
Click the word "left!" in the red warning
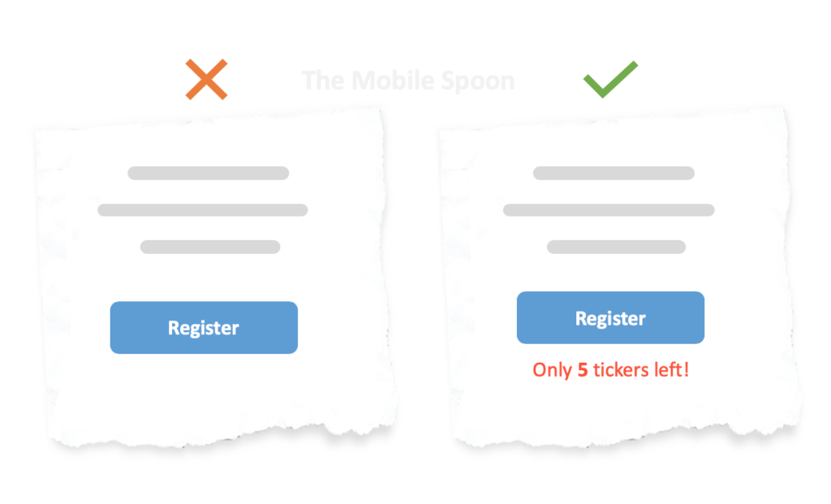click(x=671, y=370)
